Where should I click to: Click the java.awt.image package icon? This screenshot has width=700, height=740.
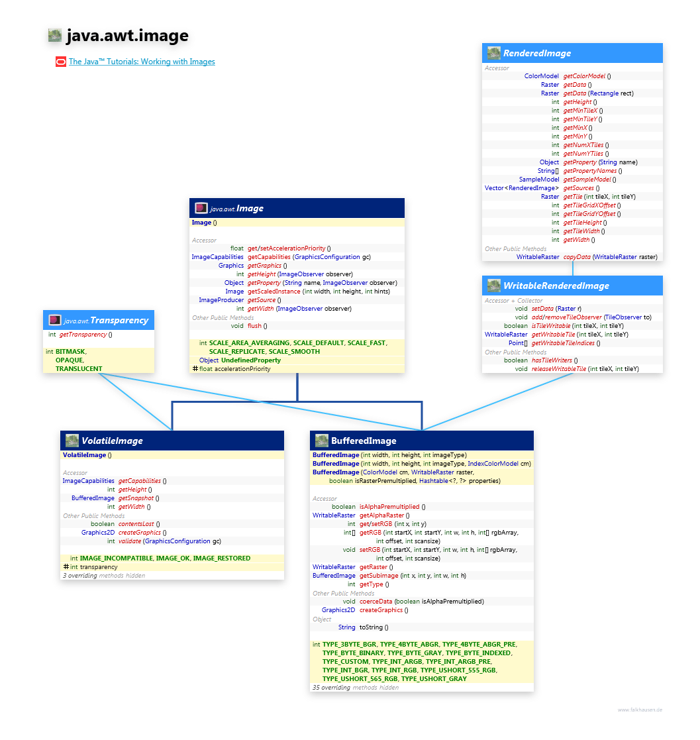(x=55, y=35)
